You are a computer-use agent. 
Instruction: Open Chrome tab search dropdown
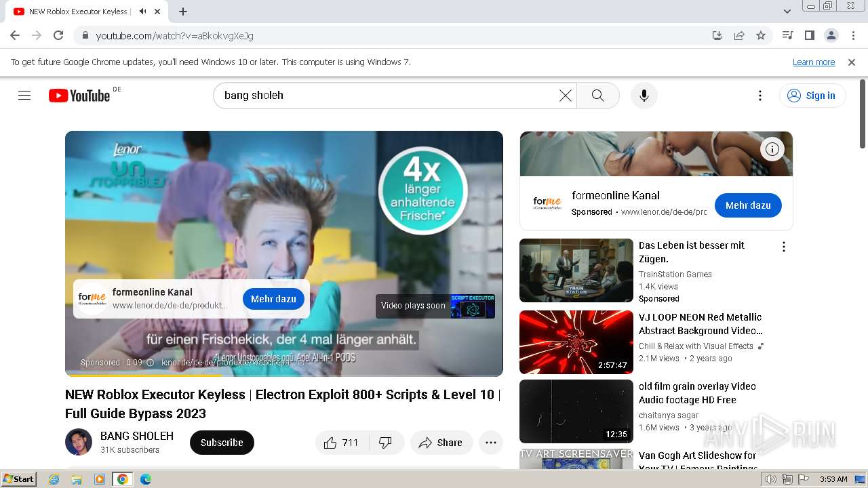(x=787, y=12)
